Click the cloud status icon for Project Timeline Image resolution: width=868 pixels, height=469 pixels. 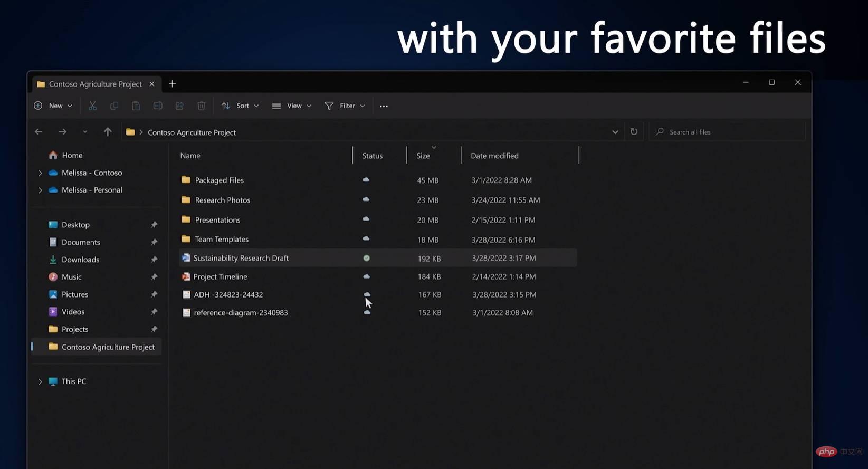click(367, 276)
